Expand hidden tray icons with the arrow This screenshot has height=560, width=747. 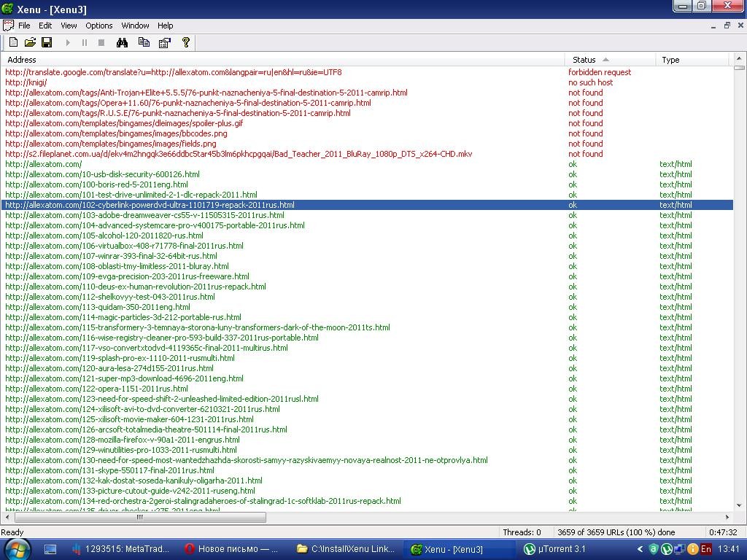coord(640,549)
